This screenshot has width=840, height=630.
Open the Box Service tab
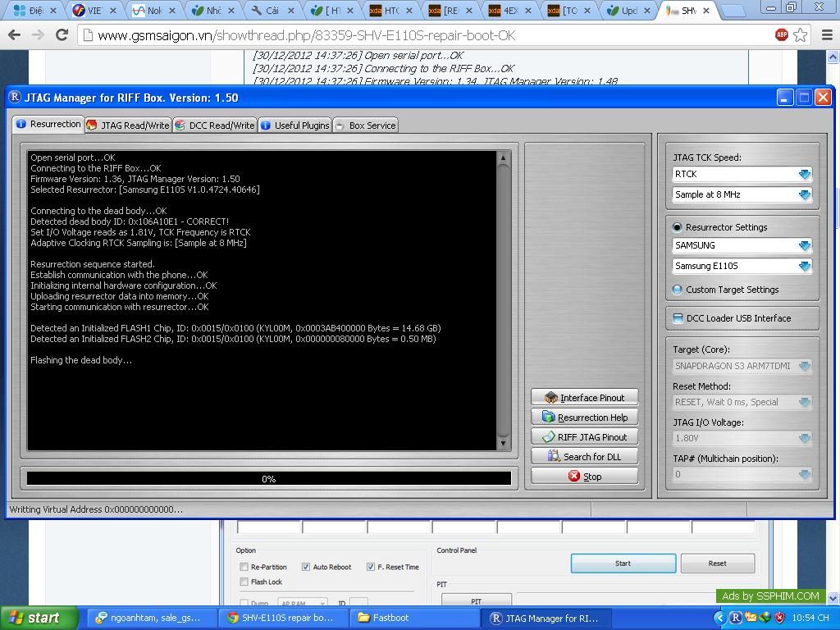(365, 126)
